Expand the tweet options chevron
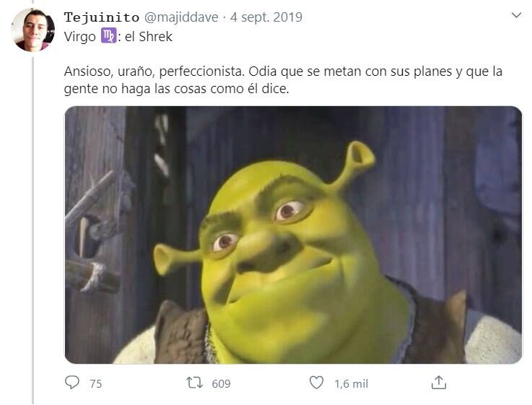The height and width of the screenshot is (405, 532). pos(516,15)
